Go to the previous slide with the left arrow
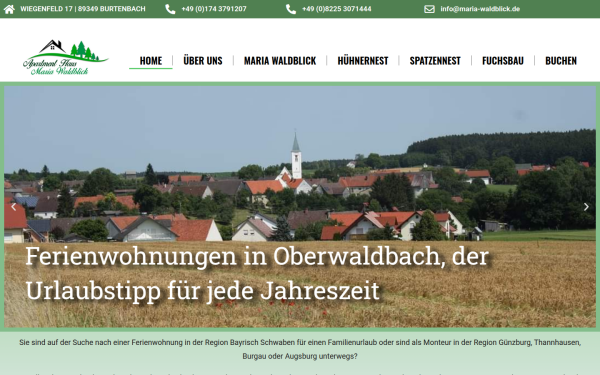The height and width of the screenshot is (375, 600). pos(13,207)
